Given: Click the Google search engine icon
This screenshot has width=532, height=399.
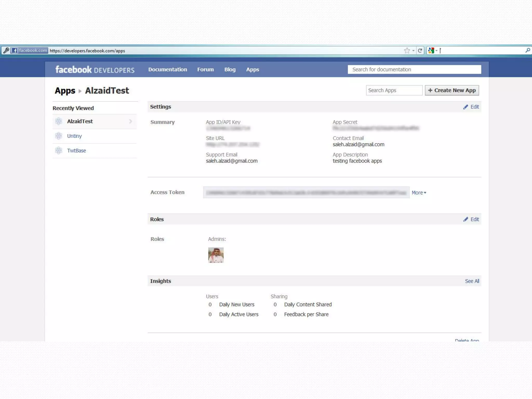Looking at the screenshot, I should 431,50.
